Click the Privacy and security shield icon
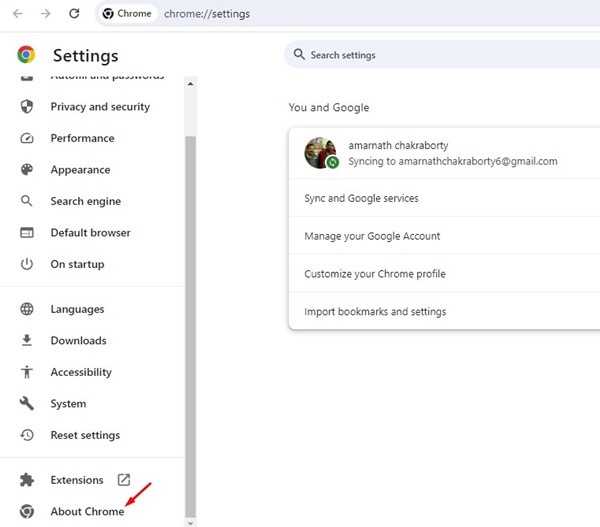The height and width of the screenshot is (527, 600). [x=28, y=107]
